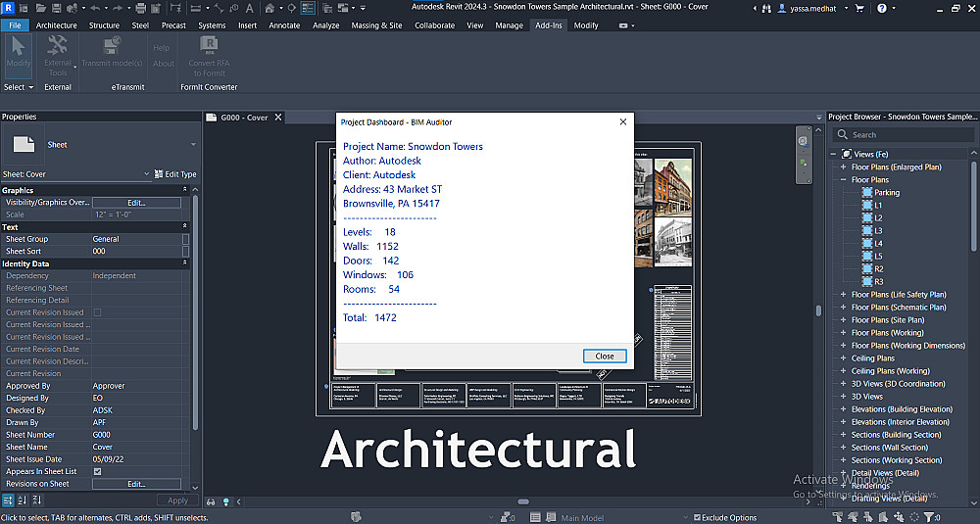Viewport: 980px width, 524px height.
Task: Click the Editable Only table icon in status bar
Action: click(536, 517)
